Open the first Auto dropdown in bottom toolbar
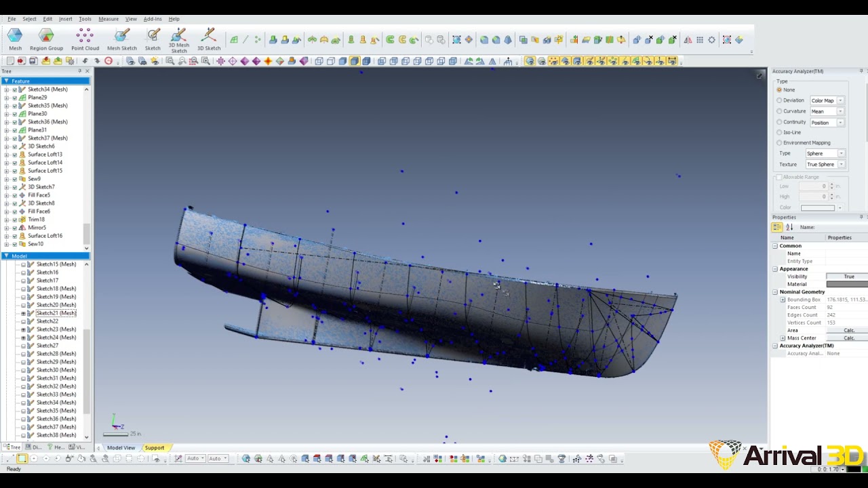The image size is (868, 488). (x=197, y=458)
